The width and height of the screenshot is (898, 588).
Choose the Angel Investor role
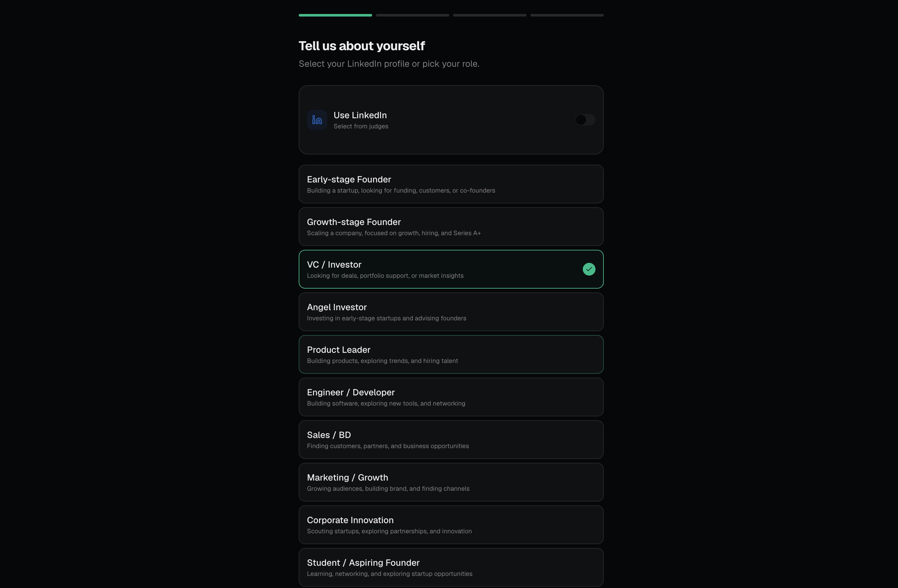click(451, 312)
